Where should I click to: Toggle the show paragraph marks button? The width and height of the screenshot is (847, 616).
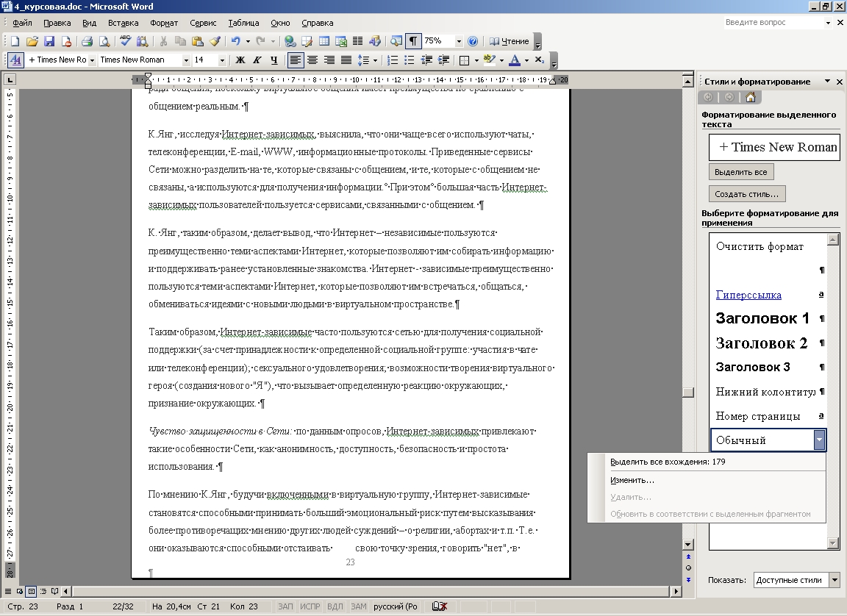(x=413, y=41)
